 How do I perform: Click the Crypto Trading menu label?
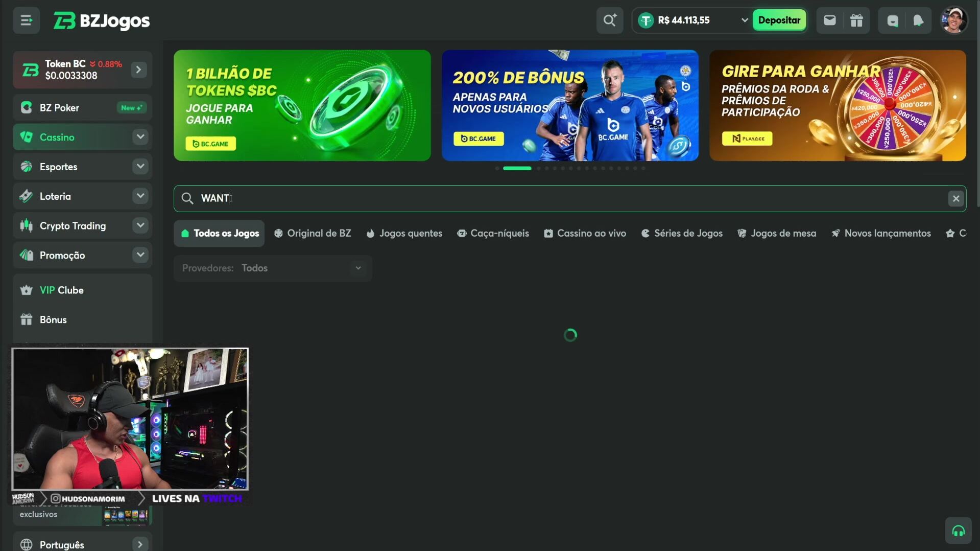pyautogui.click(x=73, y=226)
